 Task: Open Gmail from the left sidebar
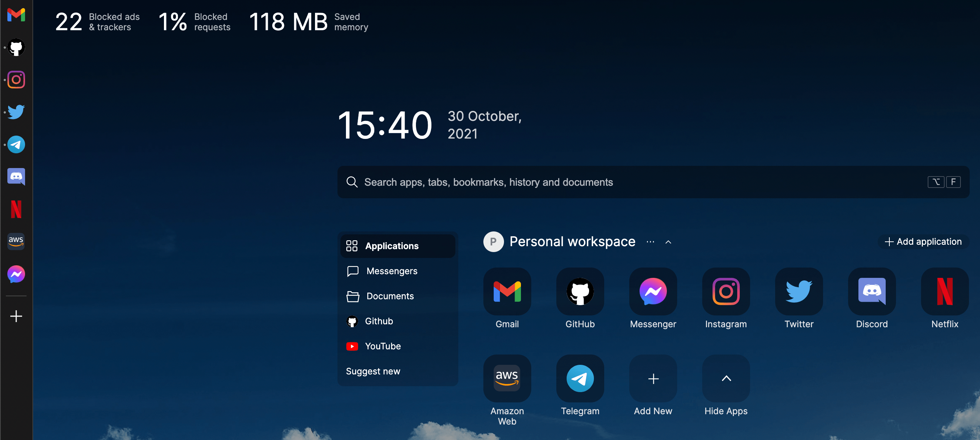point(16,15)
